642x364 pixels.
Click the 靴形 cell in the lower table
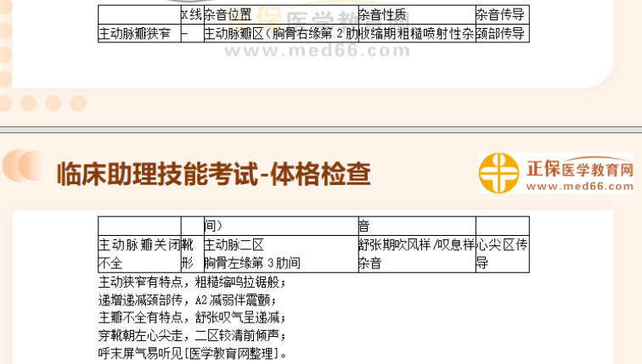click(192, 253)
